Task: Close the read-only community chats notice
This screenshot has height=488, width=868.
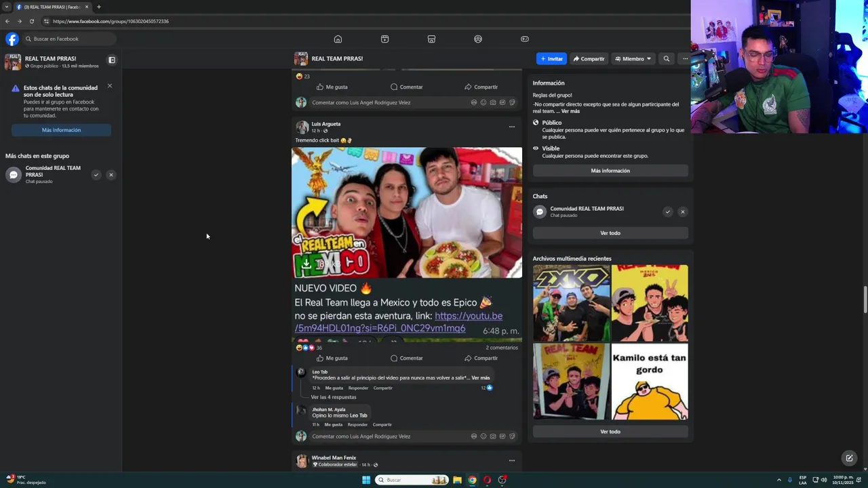Action: [x=110, y=86]
